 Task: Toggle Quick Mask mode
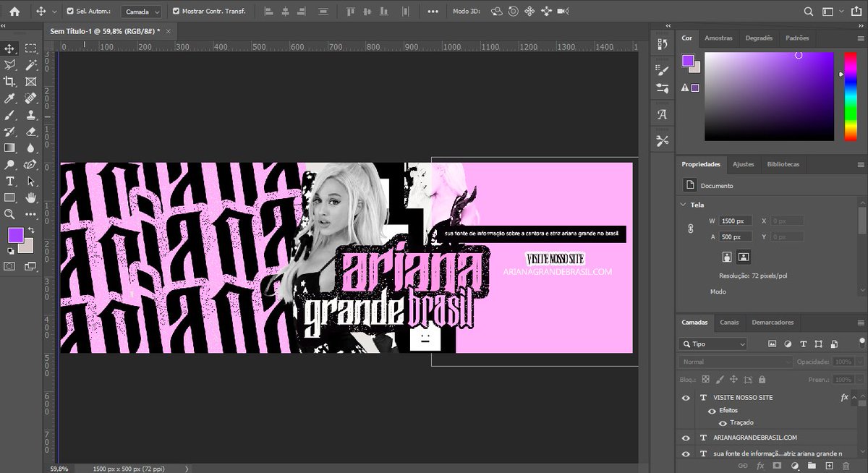click(9, 266)
